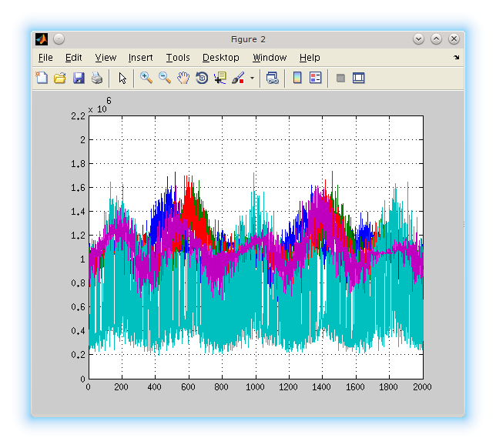Save the figure using the floppy icon
The image size is (496, 448).
pos(79,78)
